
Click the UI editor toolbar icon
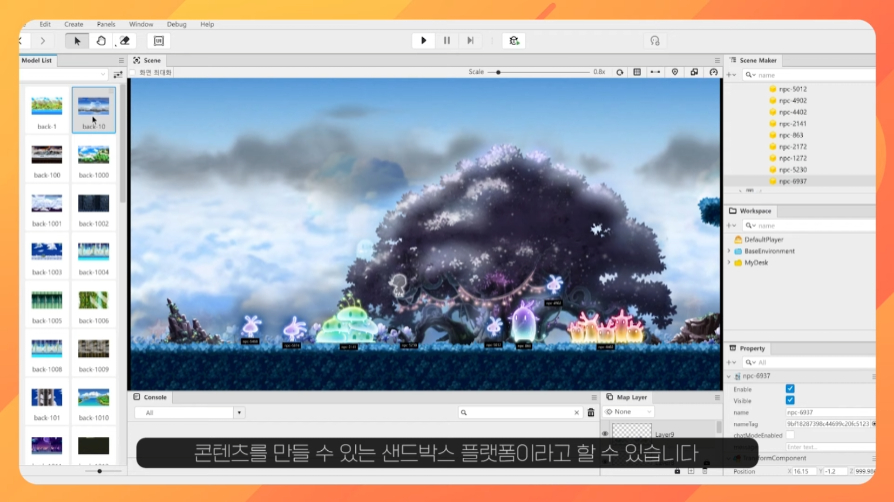[159, 41]
